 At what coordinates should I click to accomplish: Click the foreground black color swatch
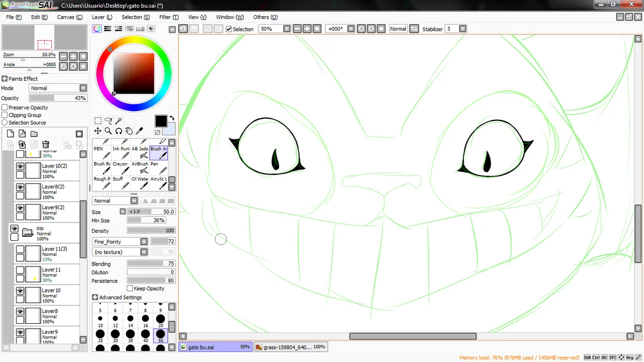tap(160, 121)
